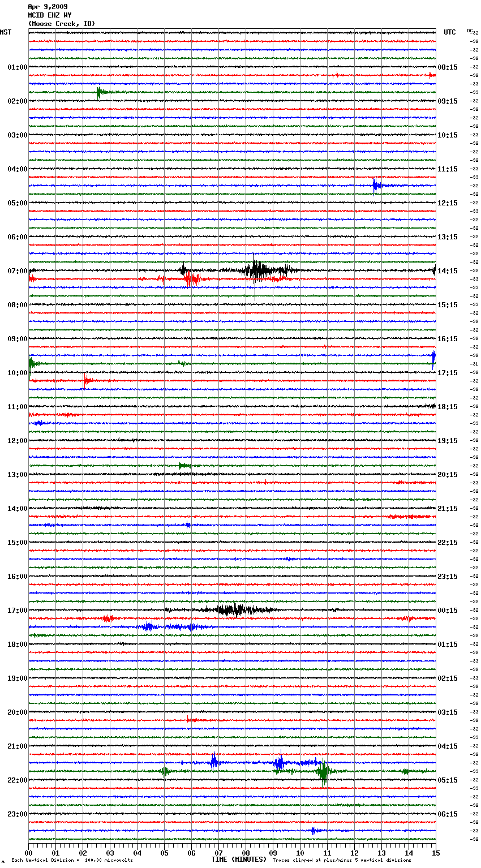Click the MST time zone header
481x868 pixels.
6,32
